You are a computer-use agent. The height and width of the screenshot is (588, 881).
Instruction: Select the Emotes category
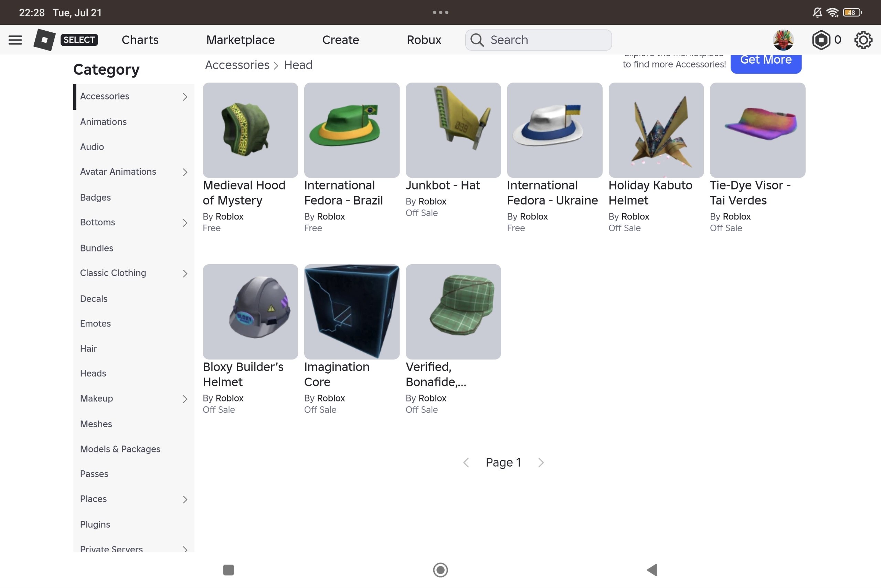pyautogui.click(x=95, y=323)
